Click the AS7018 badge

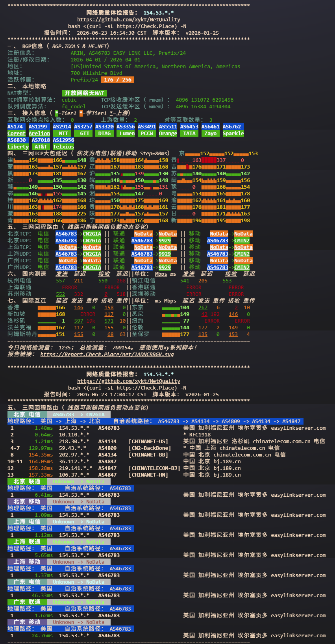(41, 140)
